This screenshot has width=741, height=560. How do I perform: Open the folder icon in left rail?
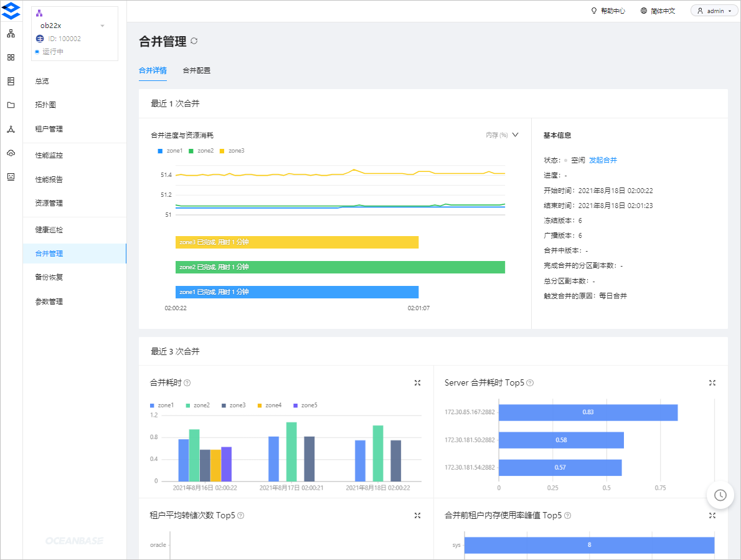pos(11,105)
